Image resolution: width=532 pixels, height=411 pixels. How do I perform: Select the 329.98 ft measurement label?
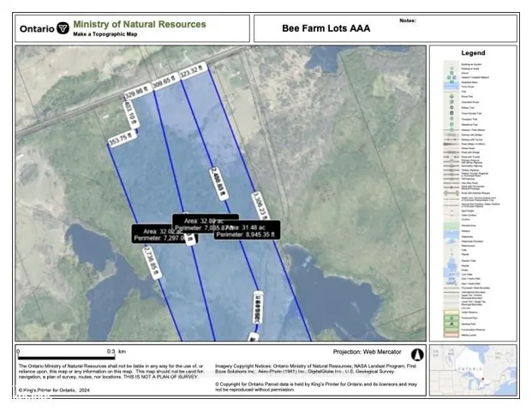point(137,92)
